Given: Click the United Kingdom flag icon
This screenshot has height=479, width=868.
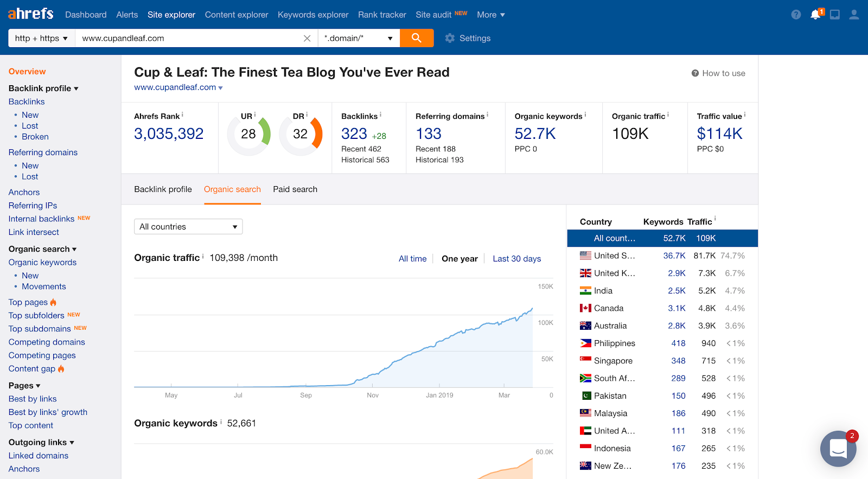Looking at the screenshot, I should click(585, 273).
